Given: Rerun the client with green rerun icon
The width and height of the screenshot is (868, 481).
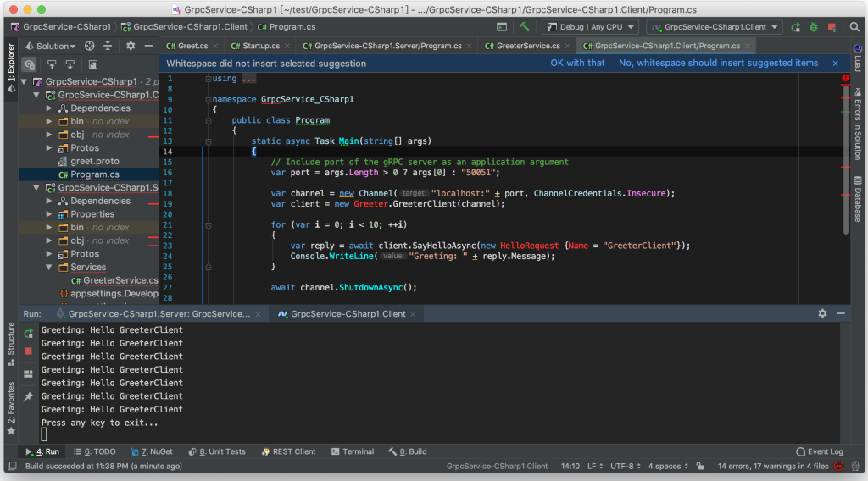Looking at the screenshot, I should coord(28,334).
